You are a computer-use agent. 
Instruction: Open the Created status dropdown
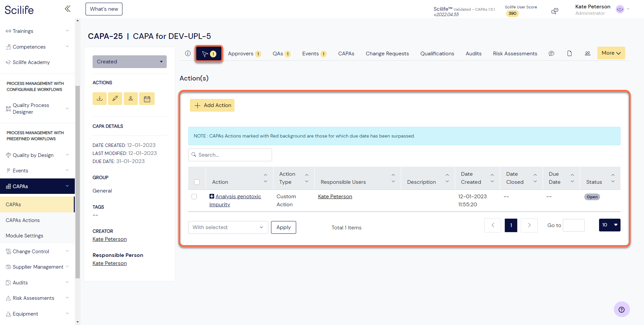[129, 62]
